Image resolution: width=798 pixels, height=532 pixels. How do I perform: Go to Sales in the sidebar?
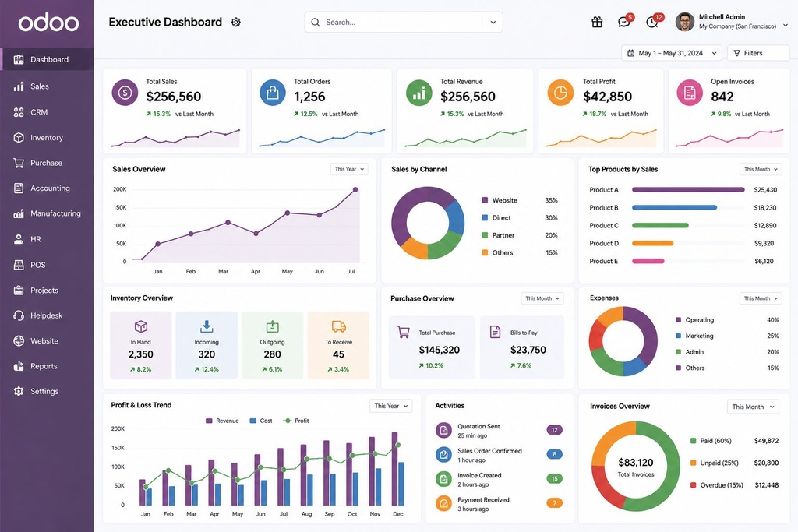pos(47,86)
